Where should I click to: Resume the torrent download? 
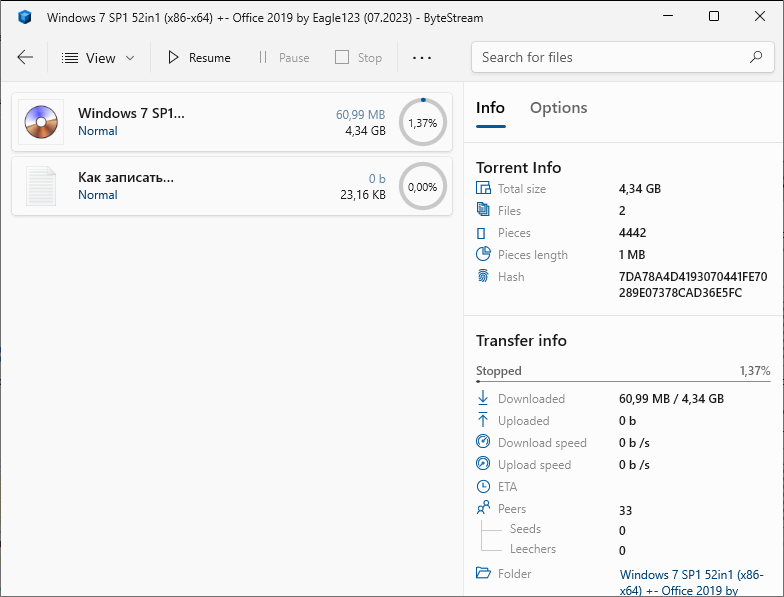(x=199, y=58)
